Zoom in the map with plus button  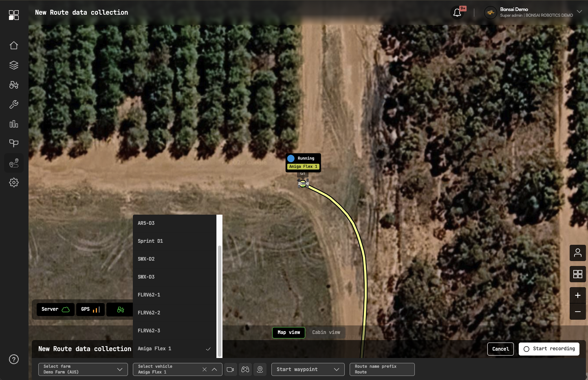pos(578,295)
